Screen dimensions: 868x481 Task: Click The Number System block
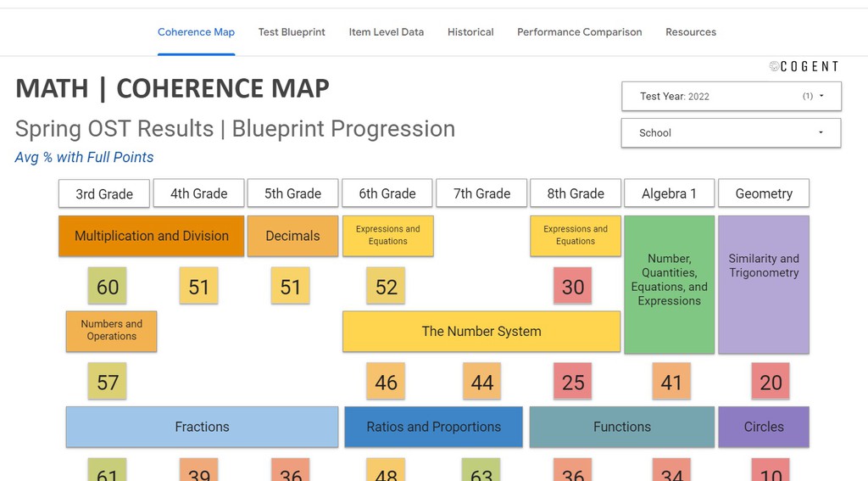point(481,332)
